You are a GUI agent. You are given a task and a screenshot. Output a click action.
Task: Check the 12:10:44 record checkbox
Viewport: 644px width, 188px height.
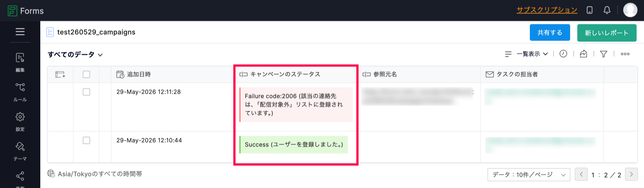click(86, 140)
